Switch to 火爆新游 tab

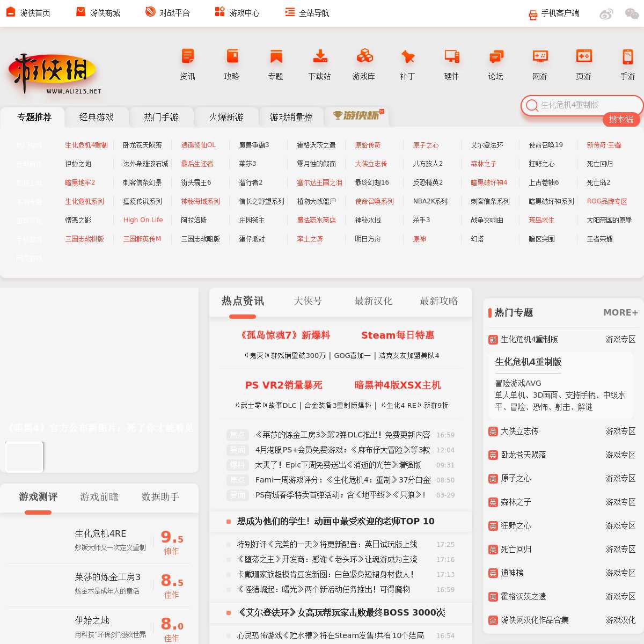pyautogui.click(x=226, y=117)
